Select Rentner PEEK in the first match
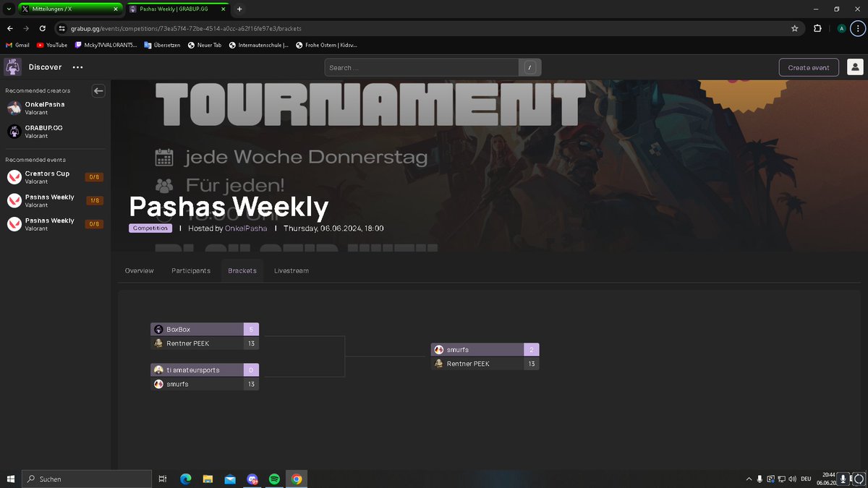Image resolution: width=868 pixels, height=488 pixels. tap(205, 343)
